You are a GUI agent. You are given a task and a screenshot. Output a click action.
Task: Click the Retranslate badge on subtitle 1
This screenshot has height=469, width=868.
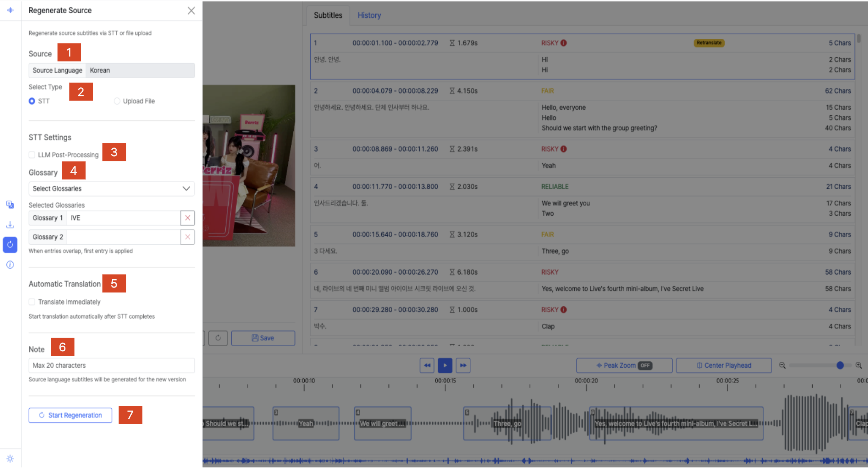pos(709,43)
